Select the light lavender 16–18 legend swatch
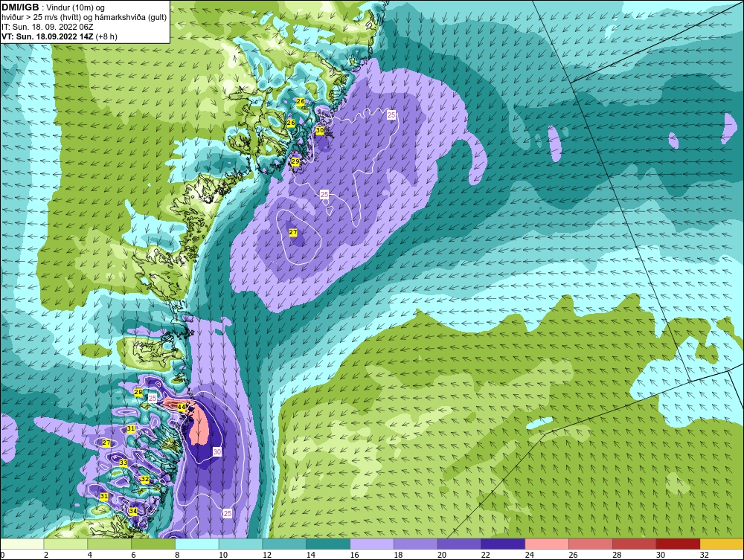Screen dimensions: 744x560 (372, 544)
